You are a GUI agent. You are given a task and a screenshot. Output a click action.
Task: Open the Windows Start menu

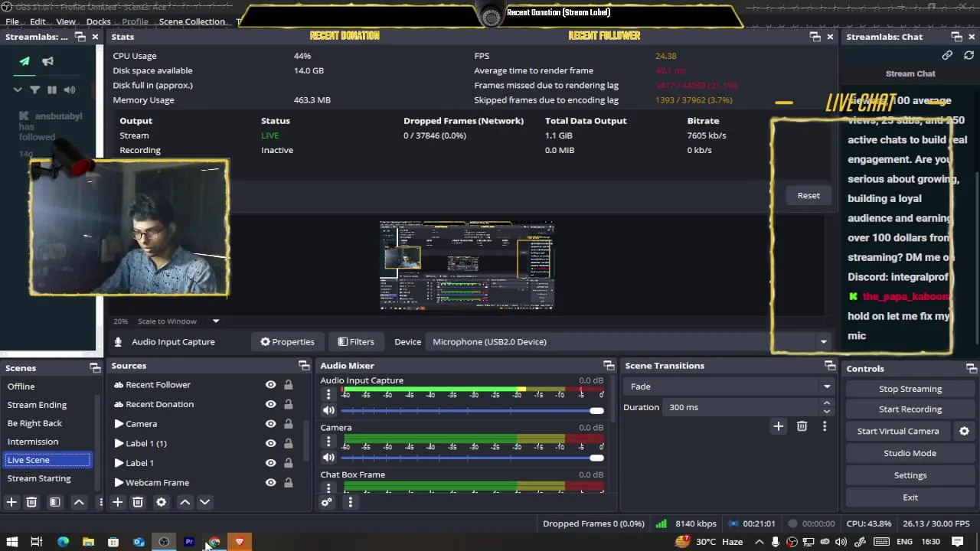tap(12, 542)
